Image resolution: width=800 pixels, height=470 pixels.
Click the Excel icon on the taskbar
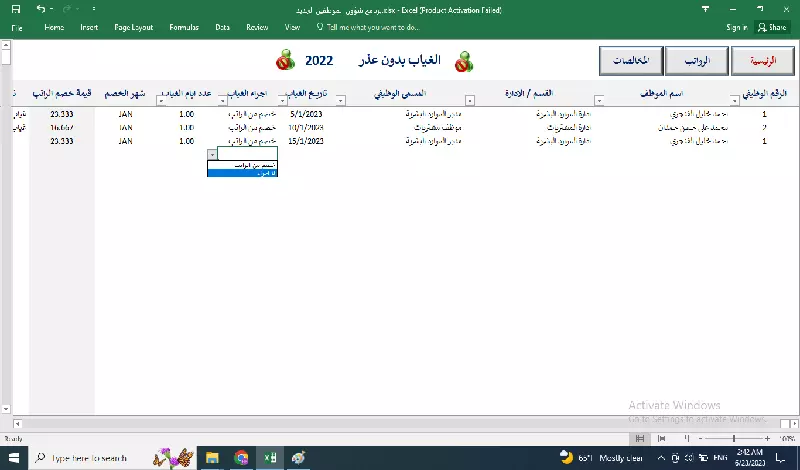click(270, 458)
